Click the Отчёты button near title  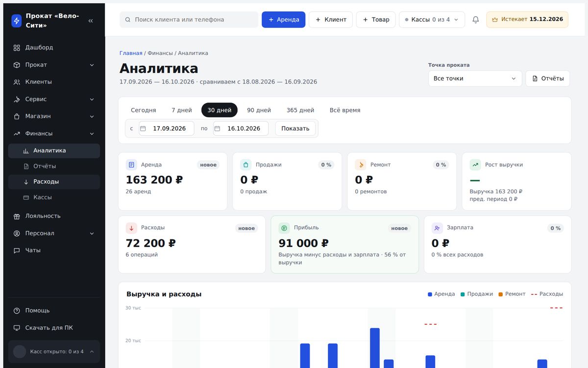548,79
